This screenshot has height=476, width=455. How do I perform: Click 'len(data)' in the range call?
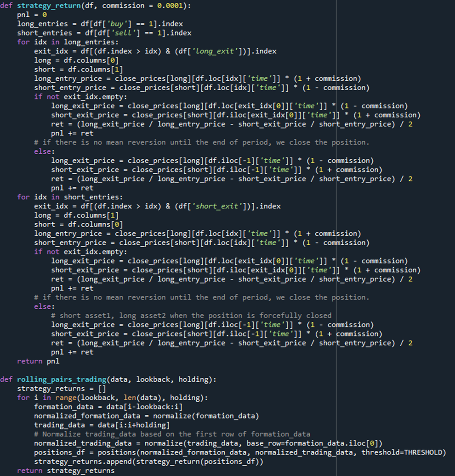(142, 398)
